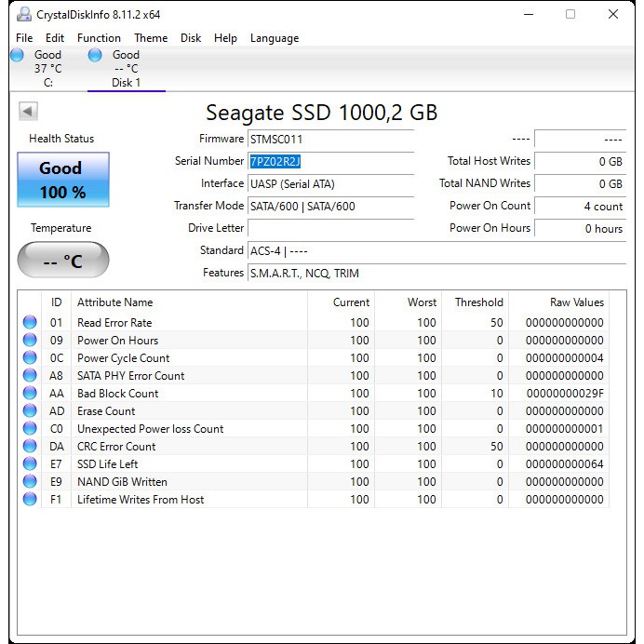Click the Attribute Name column header
Screen dimensions: 644x644
pos(189,302)
